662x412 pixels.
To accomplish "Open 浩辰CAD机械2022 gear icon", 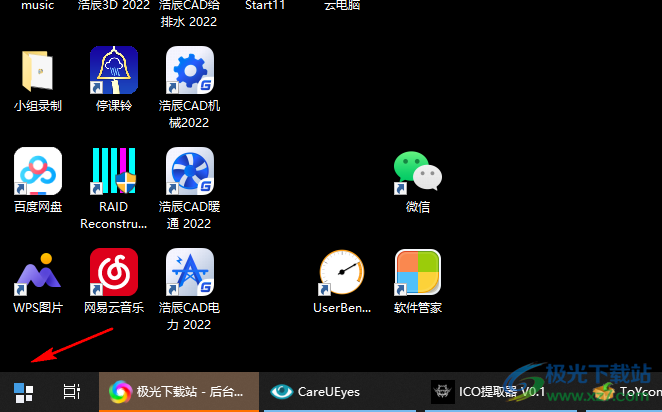I will [190, 70].
